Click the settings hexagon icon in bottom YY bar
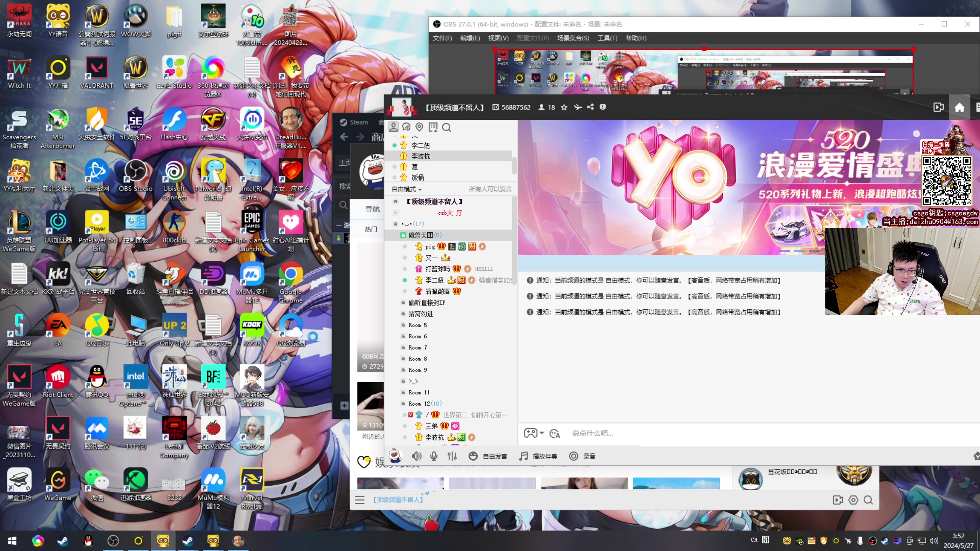Image resolution: width=980 pixels, height=551 pixels. (853, 500)
